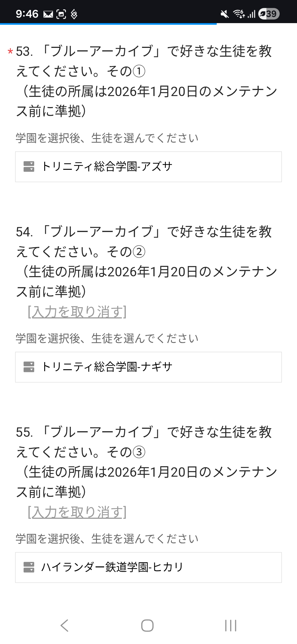Clear question 55 input via 入力を取り消す link
Screen dimensions: 297x644
pos(77,512)
